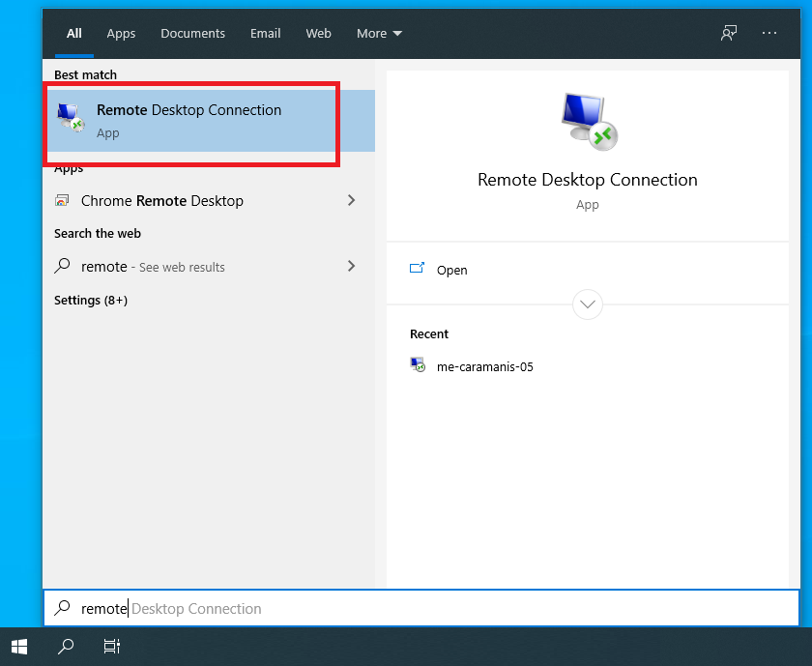Open the taskbar Search icon
This screenshot has height=666, width=812.
(x=65, y=646)
